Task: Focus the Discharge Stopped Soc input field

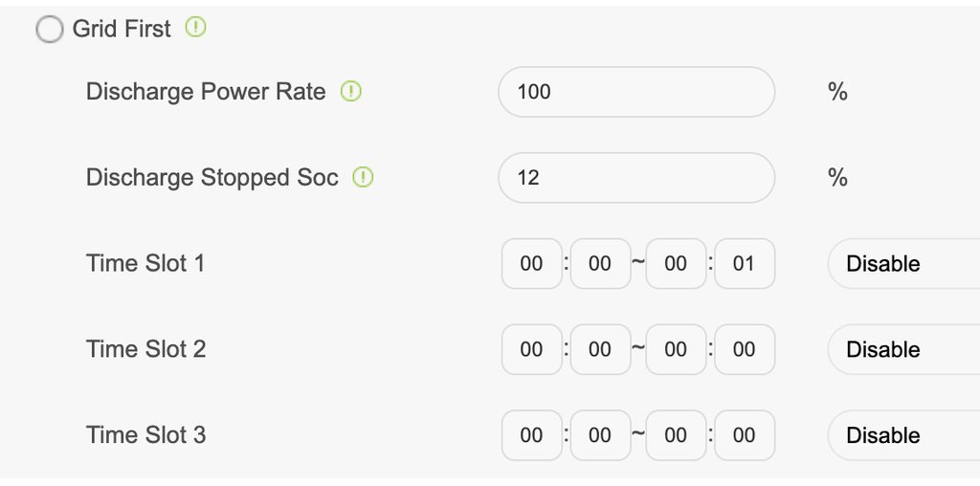Action: click(x=635, y=178)
